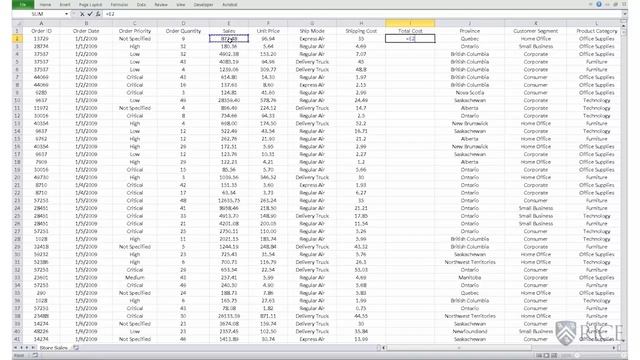Screen dimensions: 640x360
Task: Open the Developer ribbon tab
Action: click(203, 4)
